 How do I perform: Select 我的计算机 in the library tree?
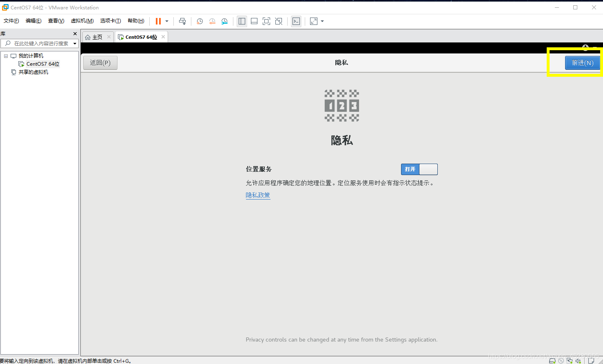[31, 56]
